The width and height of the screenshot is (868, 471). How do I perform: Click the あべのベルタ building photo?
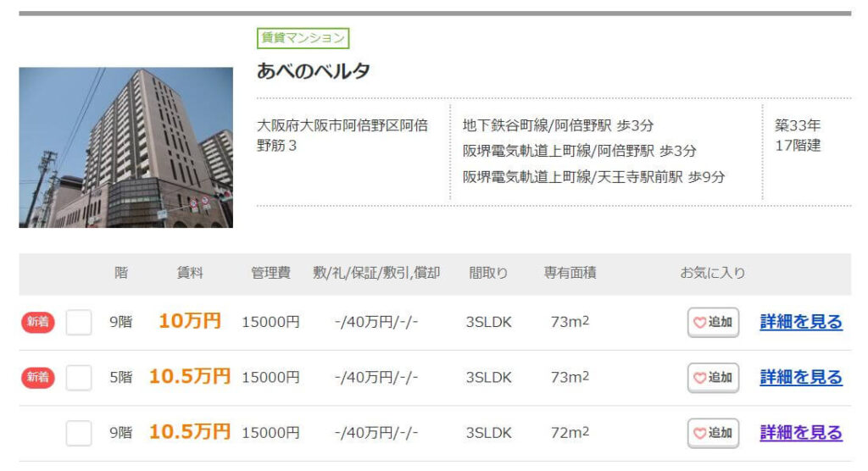pyautogui.click(x=125, y=147)
